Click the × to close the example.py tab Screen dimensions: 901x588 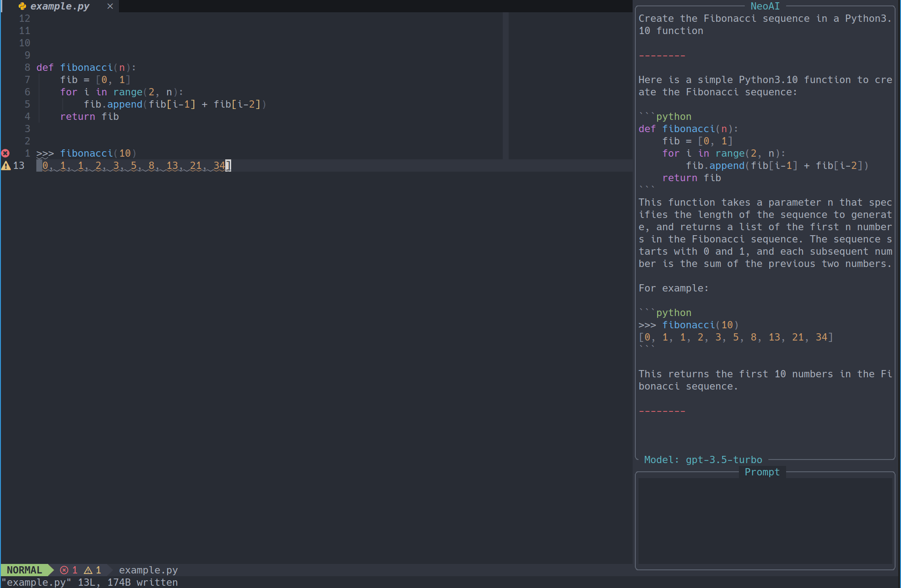tap(110, 6)
